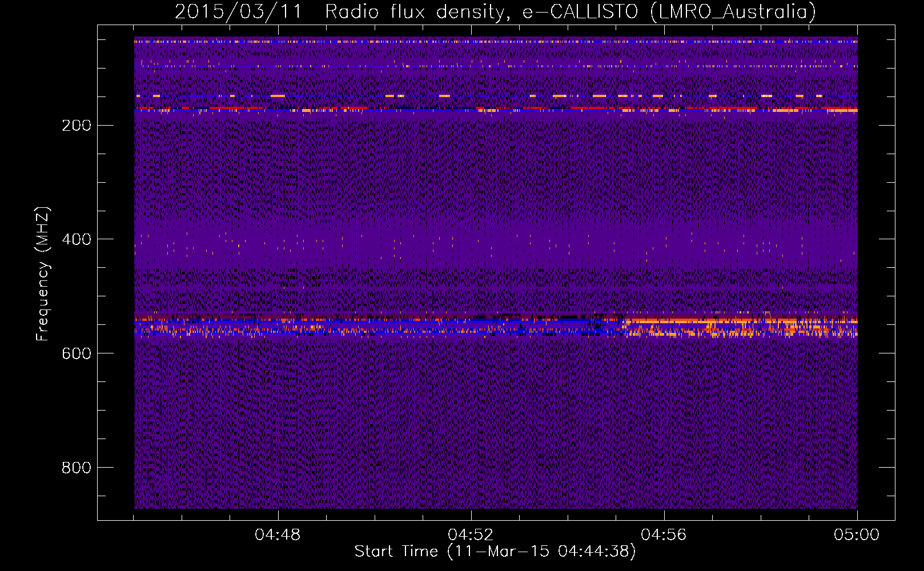This screenshot has height=571, width=924.
Task: Click the Start Time (11-Mar-15 04:44:38) label
Action: click(x=495, y=552)
